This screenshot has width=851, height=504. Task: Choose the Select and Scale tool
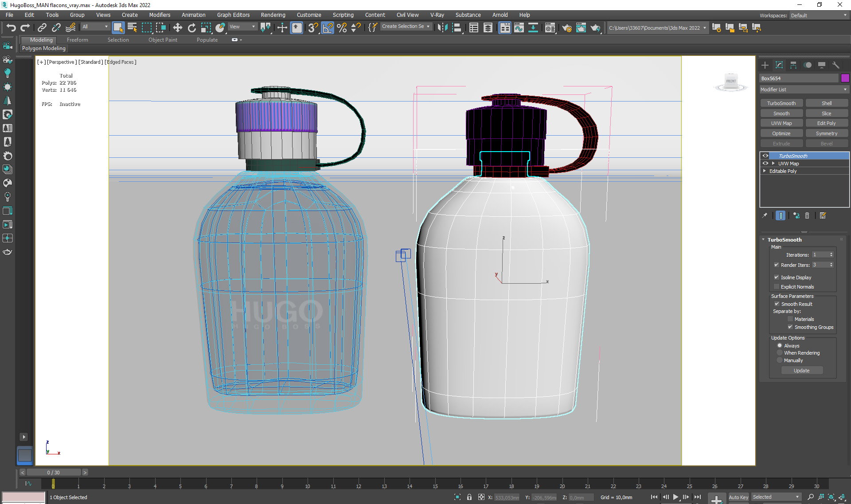(206, 28)
